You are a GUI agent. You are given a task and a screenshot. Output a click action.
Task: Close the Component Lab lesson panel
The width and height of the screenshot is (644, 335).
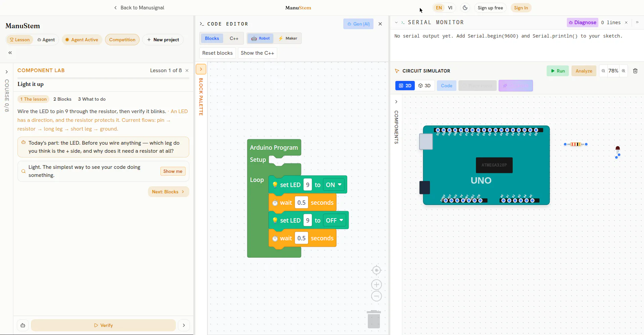coord(187,70)
